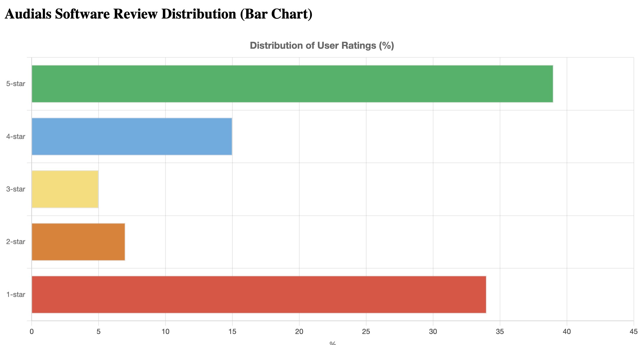The width and height of the screenshot is (644, 345).
Task: Click the yellow 3-star bar
Action: [x=65, y=189]
